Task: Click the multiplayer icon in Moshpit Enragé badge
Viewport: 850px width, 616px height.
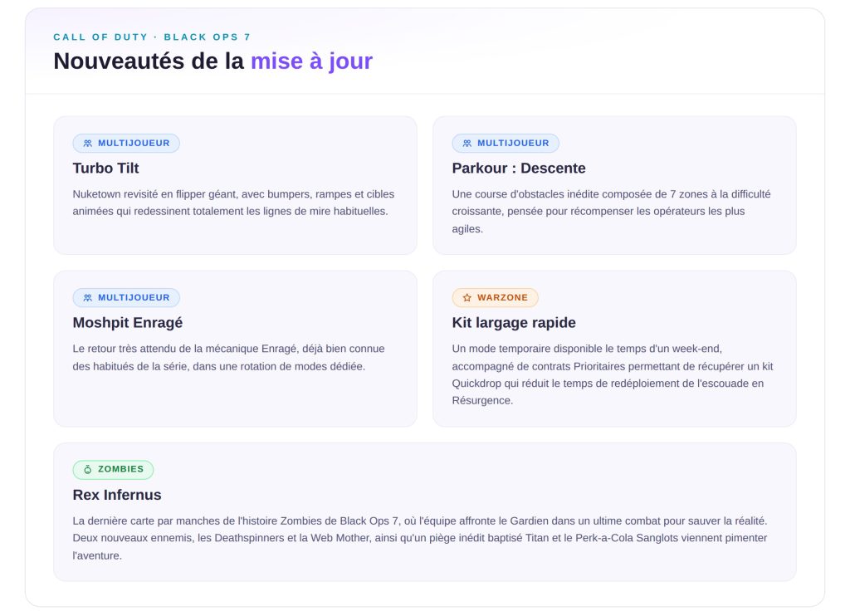Action: tap(88, 298)
